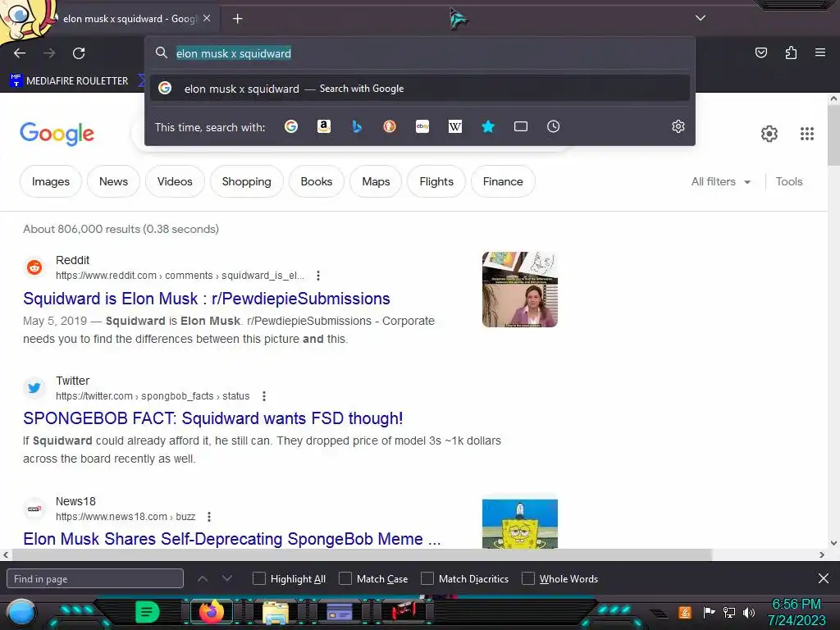Open the search Tools button
This screenshot has height=630, width=840.
point(789,181)
